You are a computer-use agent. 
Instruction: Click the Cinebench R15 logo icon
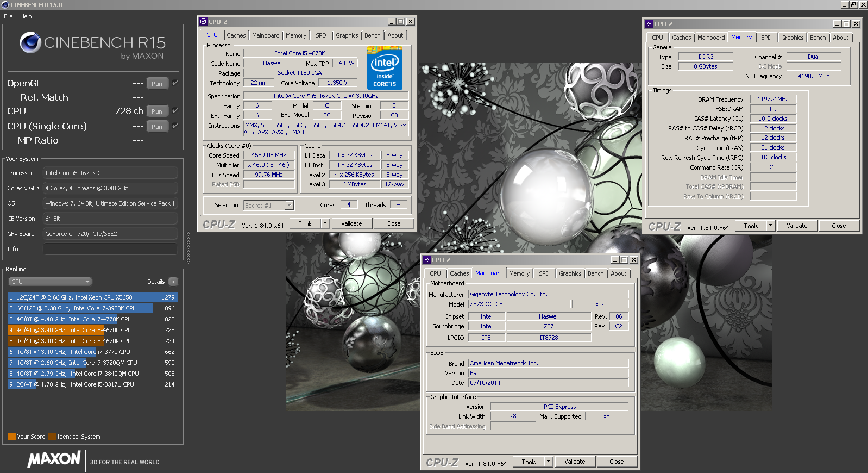click(x=30, y=42)
